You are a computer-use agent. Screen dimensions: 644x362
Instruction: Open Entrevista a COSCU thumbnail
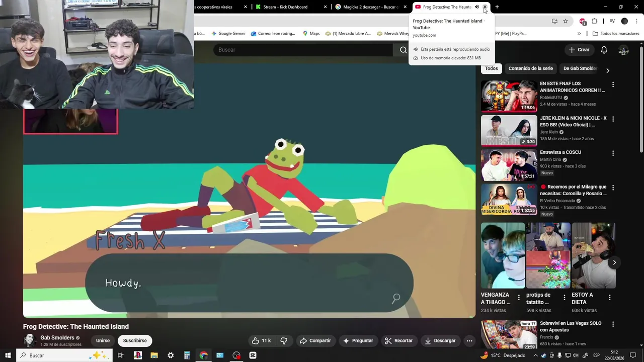point(509,165)
